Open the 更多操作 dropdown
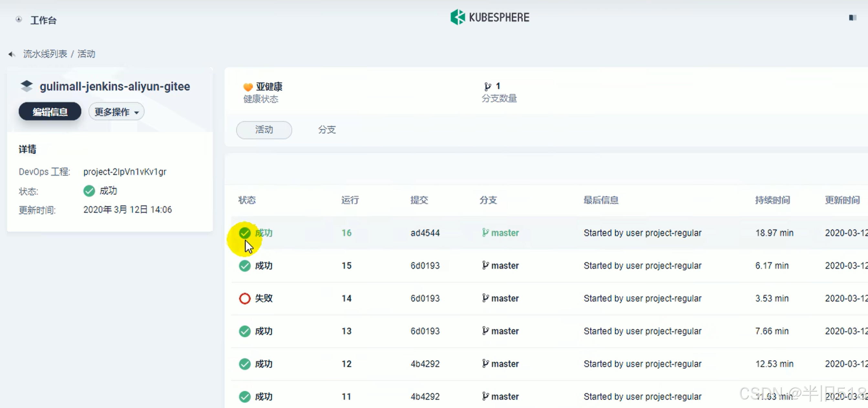 [x=116, y=112]
